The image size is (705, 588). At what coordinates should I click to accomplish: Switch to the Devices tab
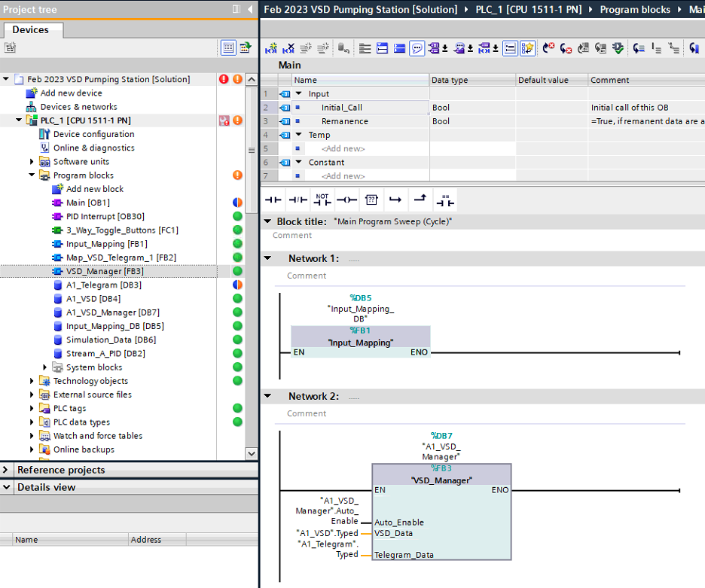[x=31, y=30]
